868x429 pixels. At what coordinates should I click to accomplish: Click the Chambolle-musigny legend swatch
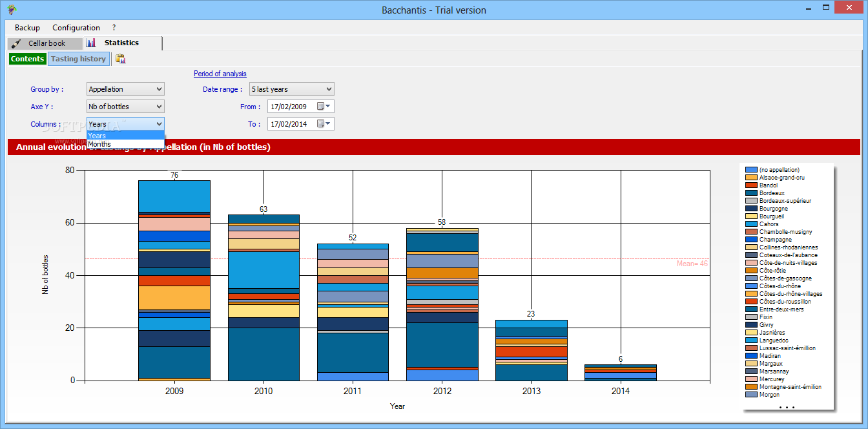750,232
